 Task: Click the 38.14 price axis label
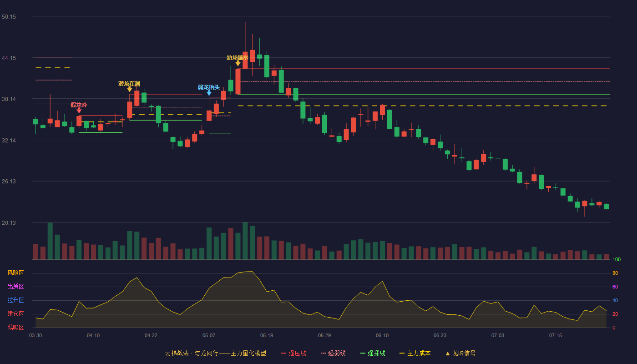coord(9,99)
